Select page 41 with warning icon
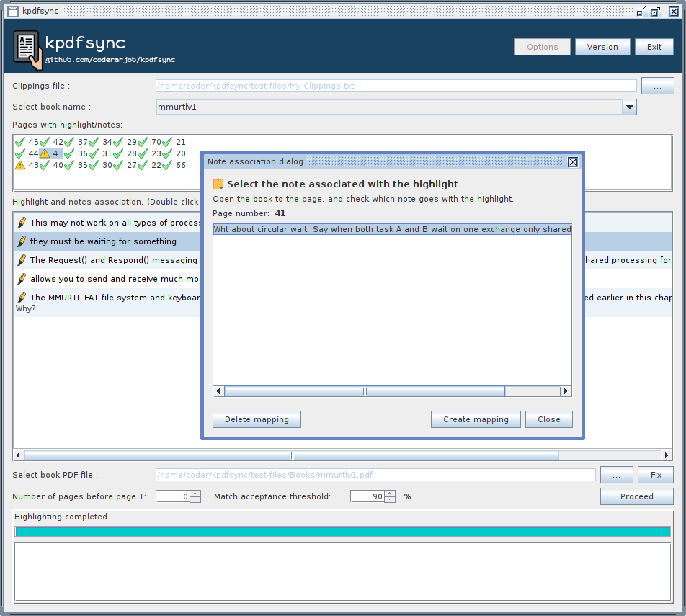This screenshot has width=686, height=616. [51, 153]
